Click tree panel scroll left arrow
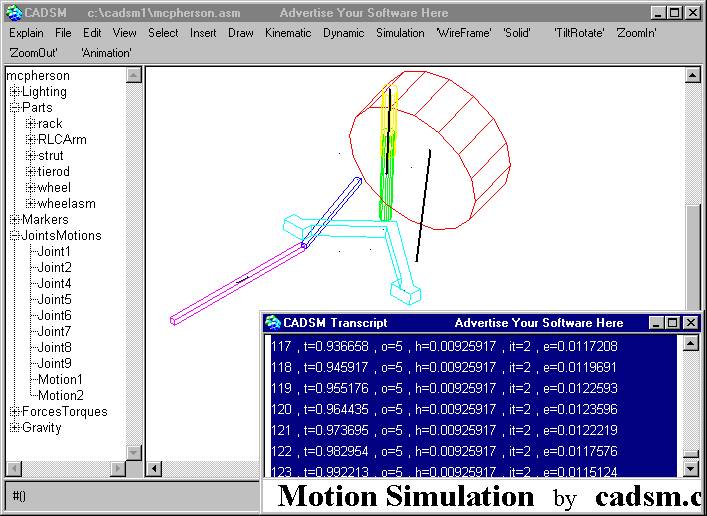The width and height of the screenshot is (707, 516). point(14,469)
